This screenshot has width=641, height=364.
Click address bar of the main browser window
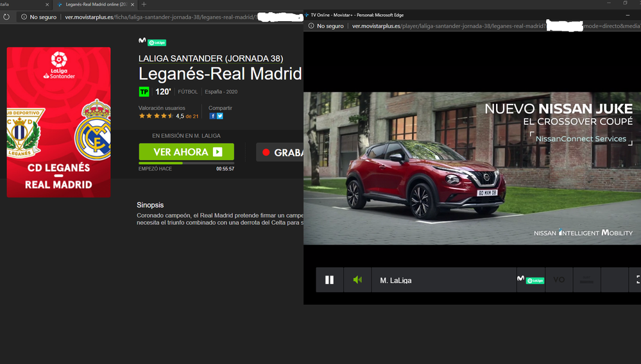[160, 17]
